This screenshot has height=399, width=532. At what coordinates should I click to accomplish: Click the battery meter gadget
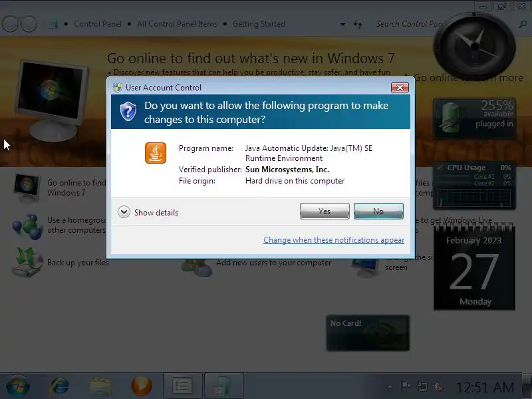[x=474, y=118]
